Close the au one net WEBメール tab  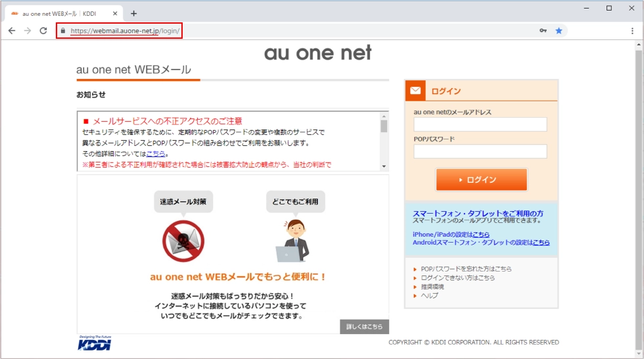tap(115, 14)
